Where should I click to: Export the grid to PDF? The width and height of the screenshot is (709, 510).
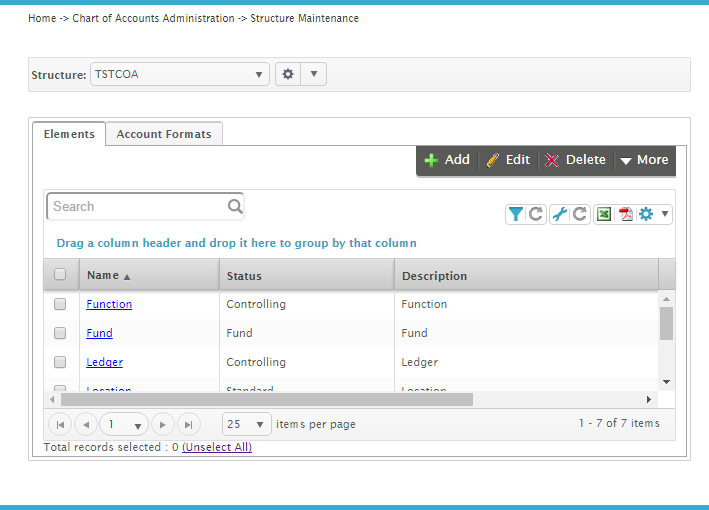click(626, 214)
